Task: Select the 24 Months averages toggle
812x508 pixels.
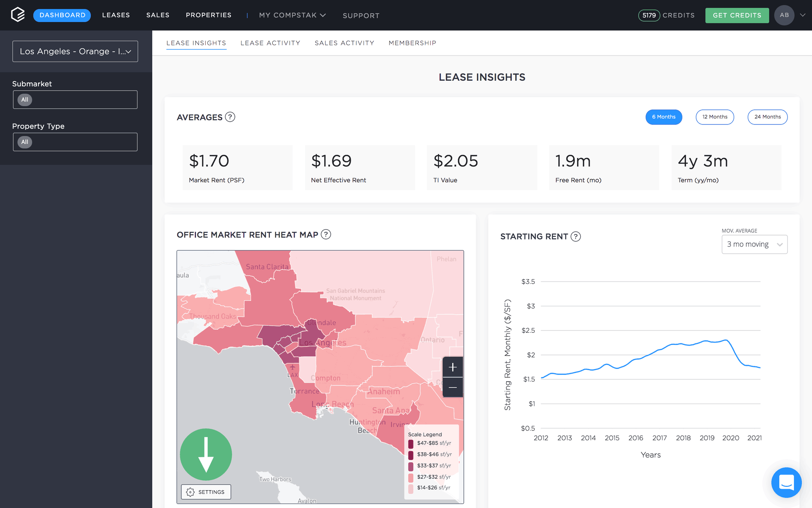Action: click(767, 117)
